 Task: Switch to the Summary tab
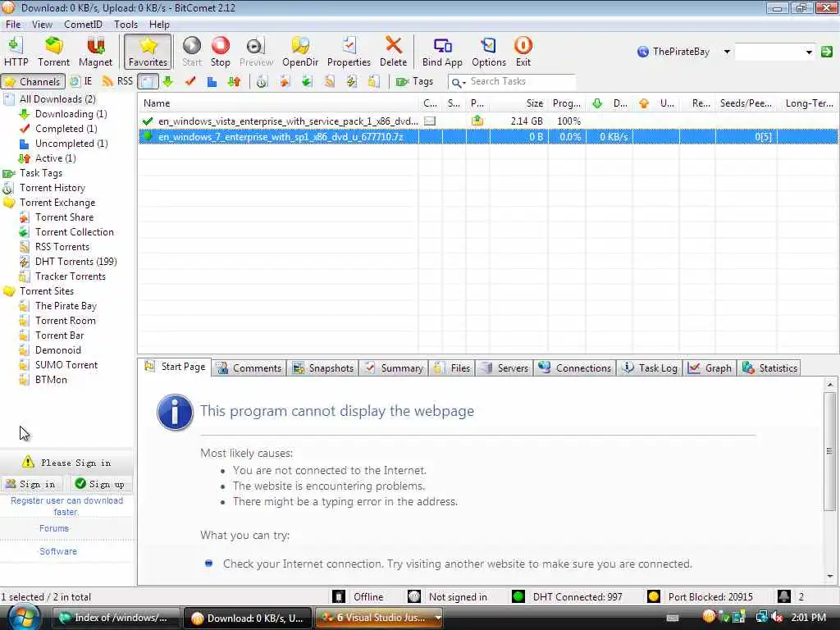(x=394, y=368)
